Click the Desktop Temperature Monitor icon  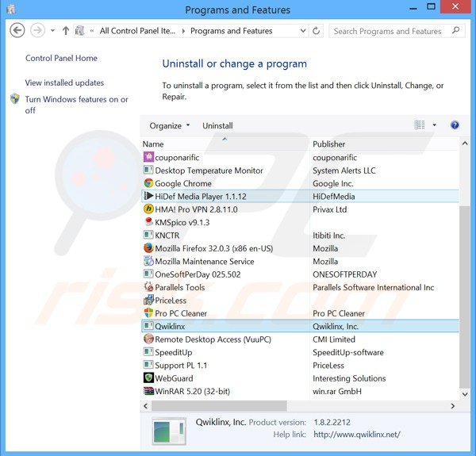tap(148, 170)
